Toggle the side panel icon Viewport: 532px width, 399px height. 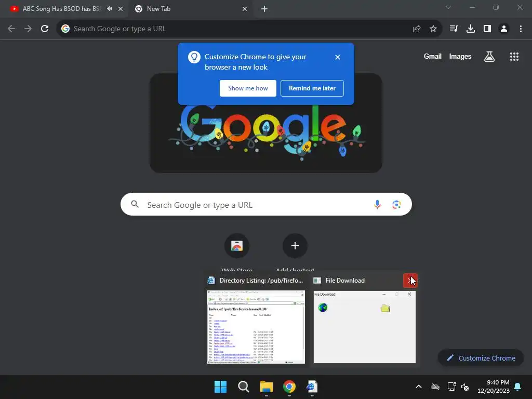click(x=487, y=29)
